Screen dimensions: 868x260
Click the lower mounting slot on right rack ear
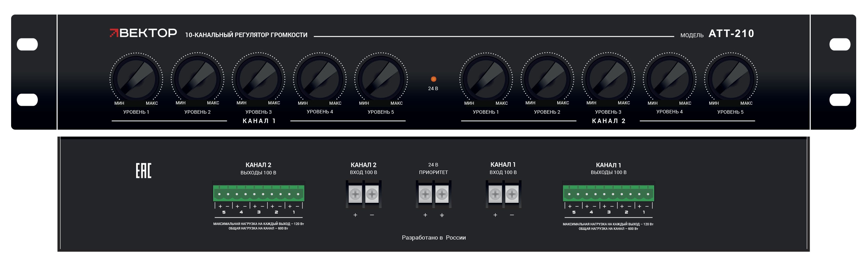[840, 100]
